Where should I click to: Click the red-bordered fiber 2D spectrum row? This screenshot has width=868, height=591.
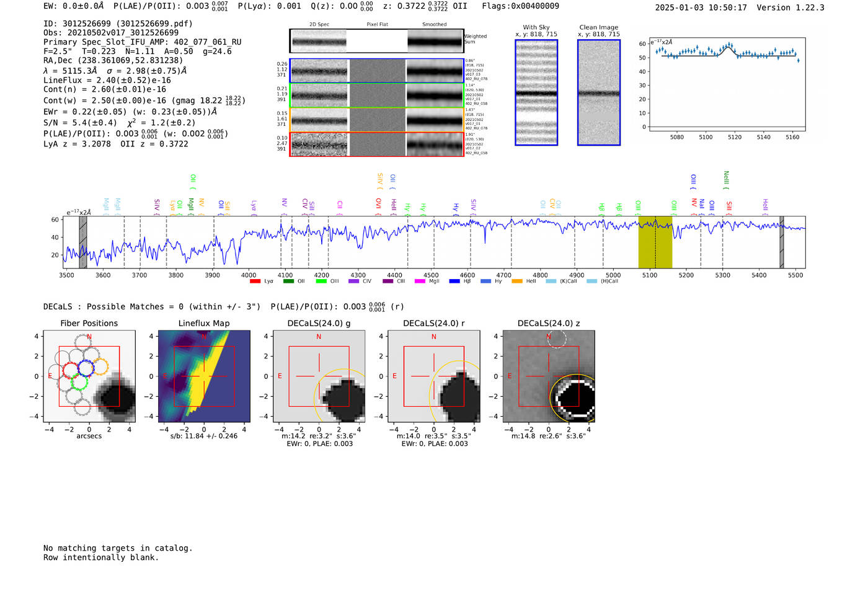(377, 144)
